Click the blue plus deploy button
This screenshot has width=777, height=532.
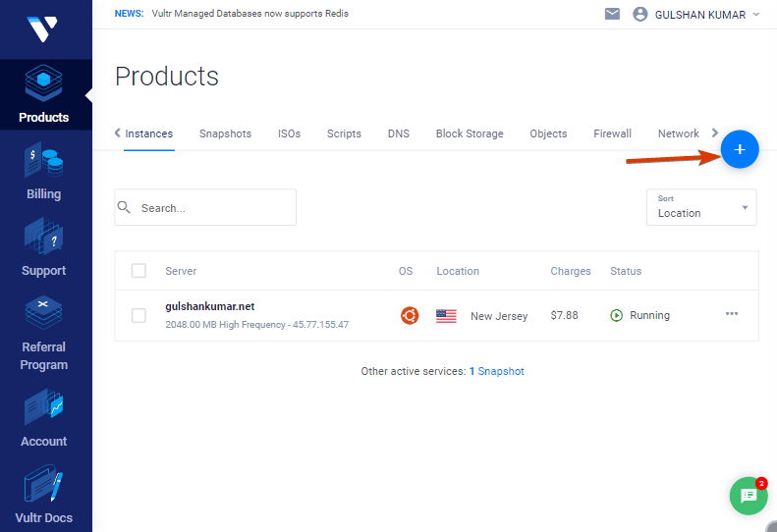tap(740, 149)
